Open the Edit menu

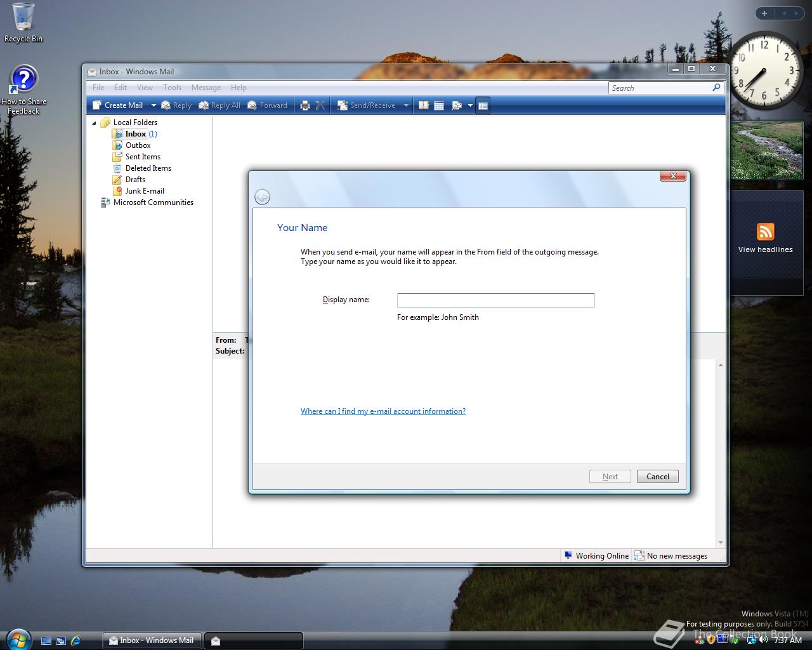(121, 88)
